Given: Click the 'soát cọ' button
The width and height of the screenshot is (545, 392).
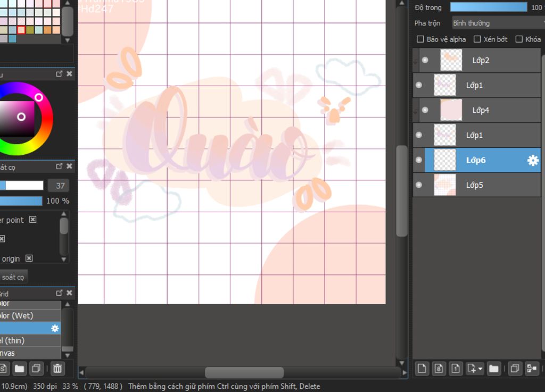Looking at the screenshot, I should click(x=13, y=277).
